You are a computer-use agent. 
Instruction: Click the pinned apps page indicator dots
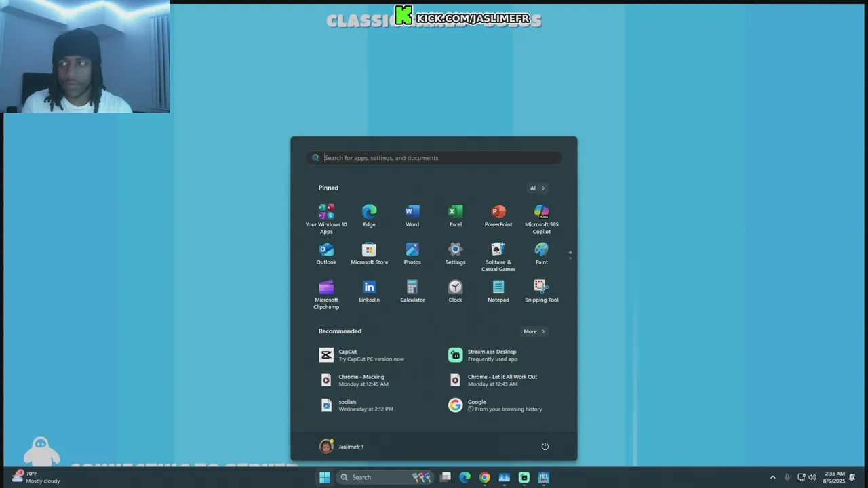pos(570,255)
